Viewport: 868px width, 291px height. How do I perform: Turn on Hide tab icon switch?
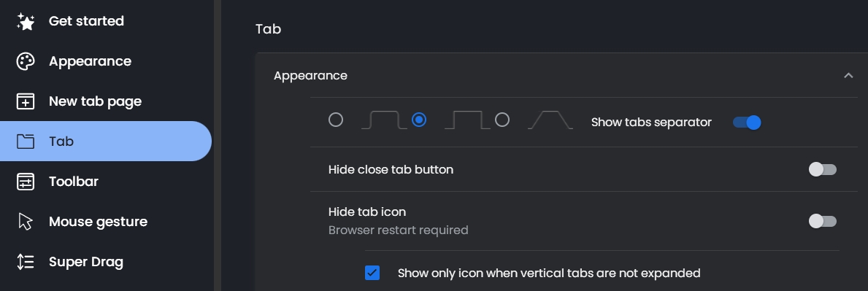point(823,221)
